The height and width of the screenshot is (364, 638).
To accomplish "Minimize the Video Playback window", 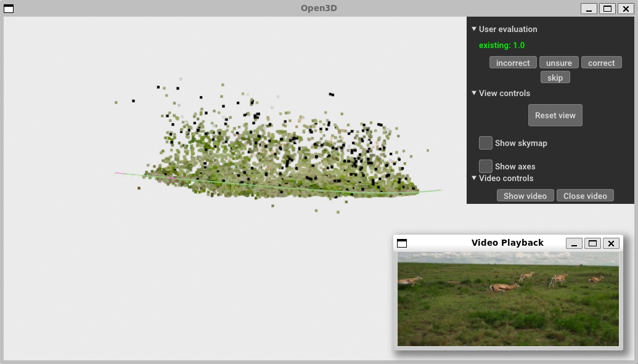I will pyautogui.click(x=574, y=243).
